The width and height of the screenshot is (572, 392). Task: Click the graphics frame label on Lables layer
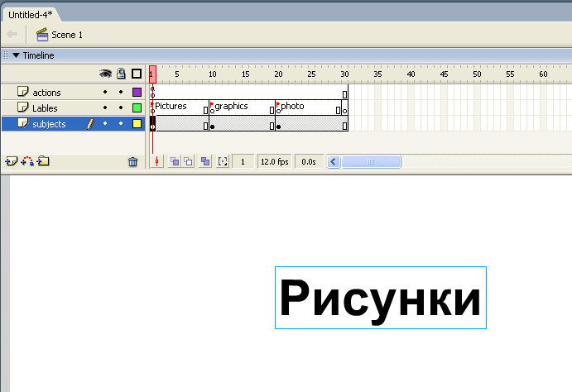231,106
